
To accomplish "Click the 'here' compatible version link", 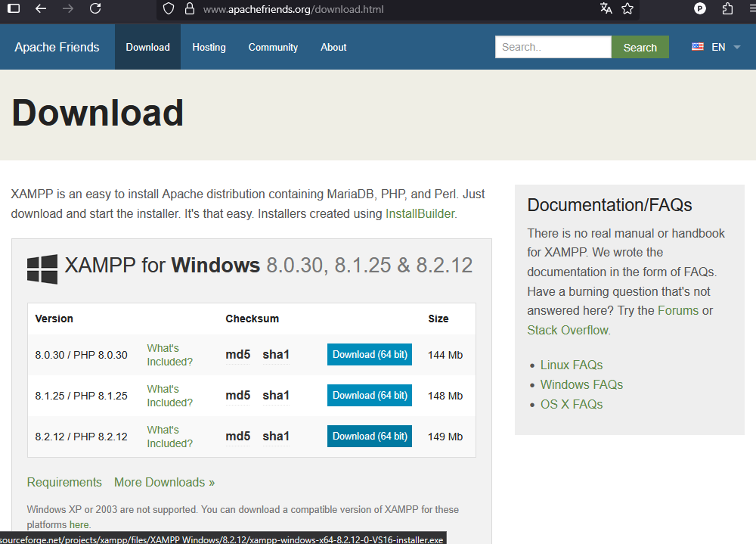I will tap(79, 524).
